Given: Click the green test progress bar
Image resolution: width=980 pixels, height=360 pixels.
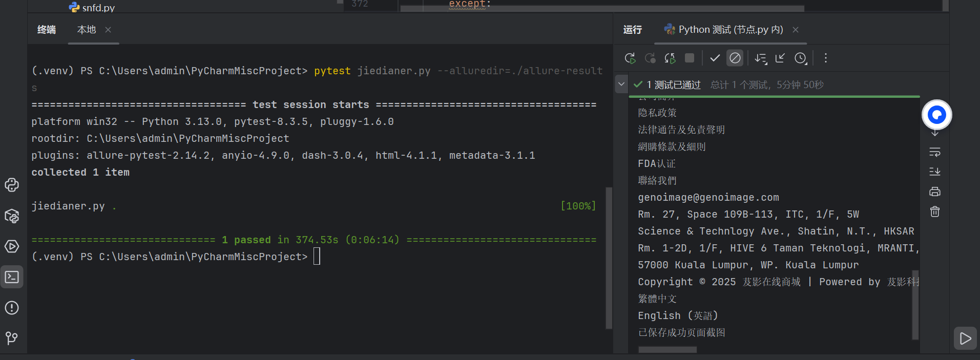Looking at the screenshot, I should coord(774,96).
